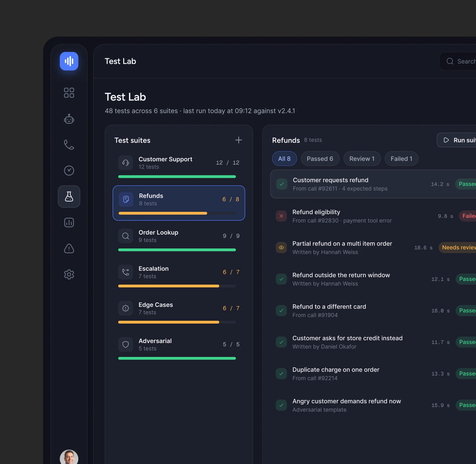The image size is (476, 464).
Task: Open the analytics bar chart icon
Action: pyautogui.click(x=69, y=222)
